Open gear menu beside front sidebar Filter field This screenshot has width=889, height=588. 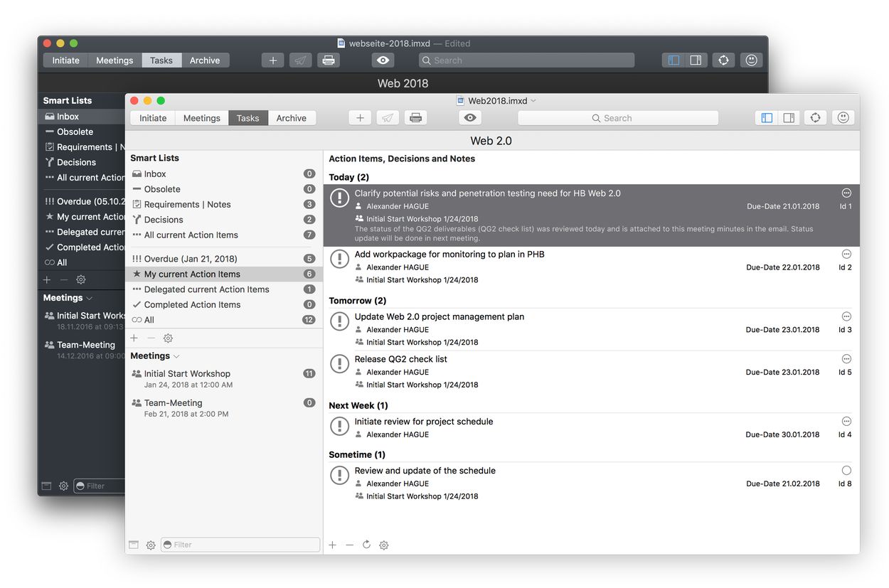tap(151, 545)
